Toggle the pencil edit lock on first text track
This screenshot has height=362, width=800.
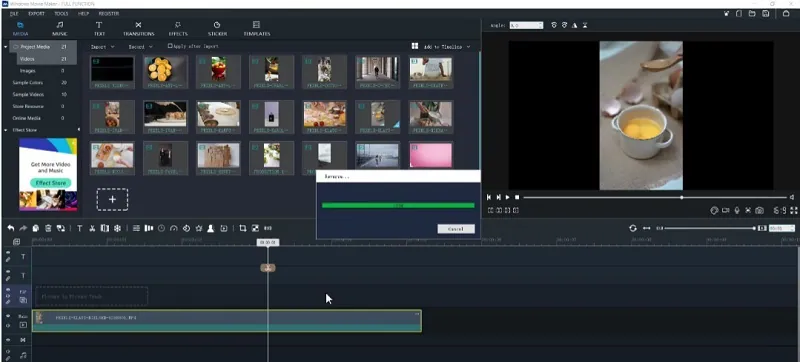tap(8, 260)
